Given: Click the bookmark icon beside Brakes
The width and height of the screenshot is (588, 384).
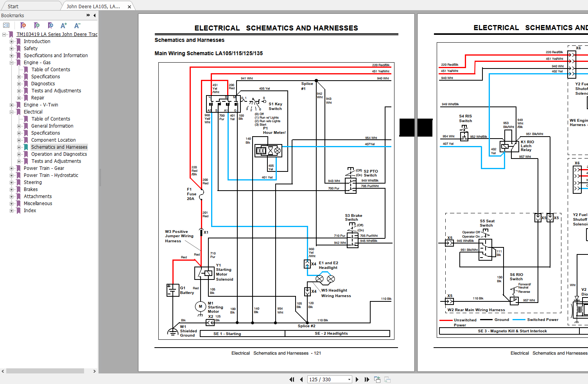Looking at the screenshot, I should tap(18, 189).
